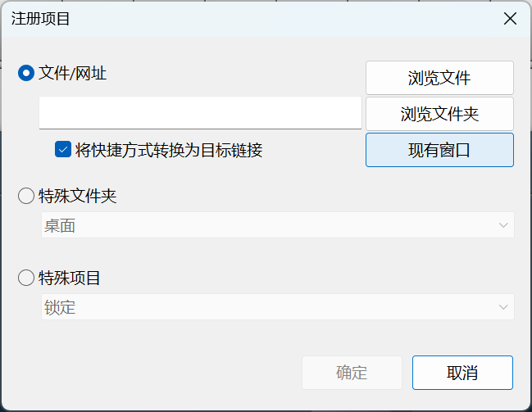This screenshot has width=532, height=412.
Task: Click the 特殊项目 label text
Action: click(x=70, y=278)
